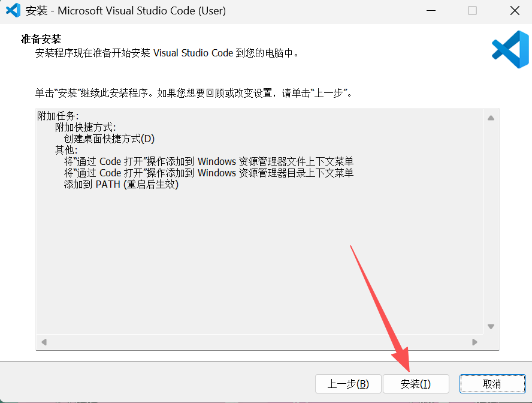
Task: Click the window title 安装 - Microsoft Visual Studio Code (User)
Action: (126, 11)
